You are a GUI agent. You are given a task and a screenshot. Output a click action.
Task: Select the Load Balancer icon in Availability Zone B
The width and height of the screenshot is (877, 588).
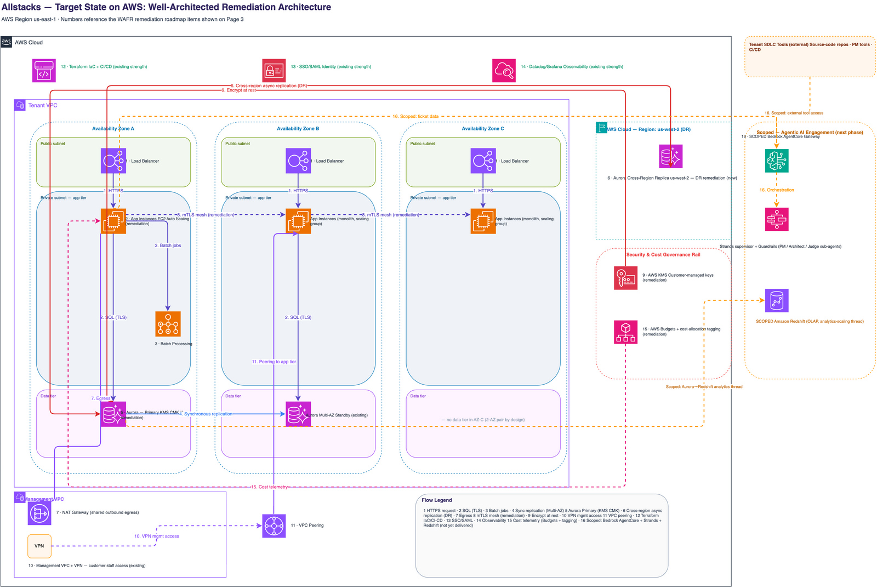(298, 161)
